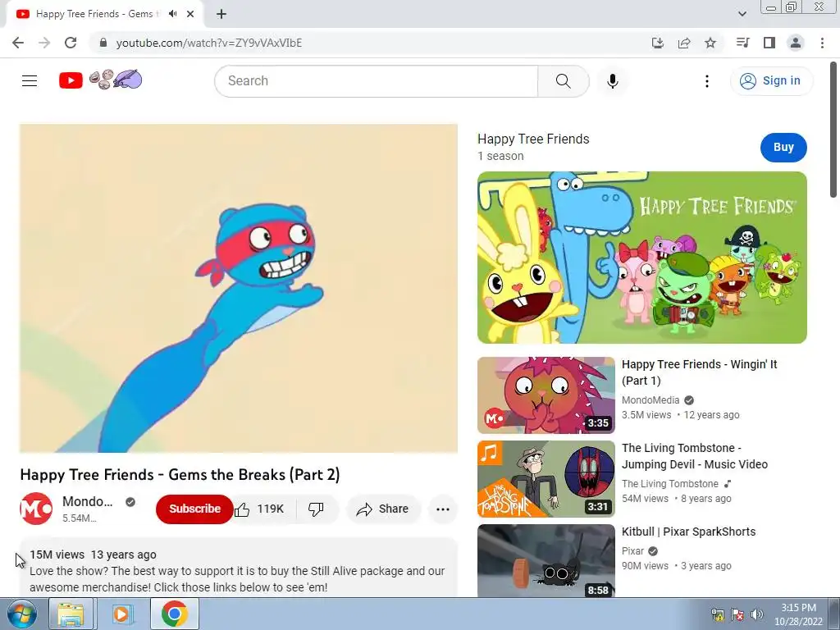Open Chrome media controls icon
This screenshot has width=840, height=630.
[742, 43]
